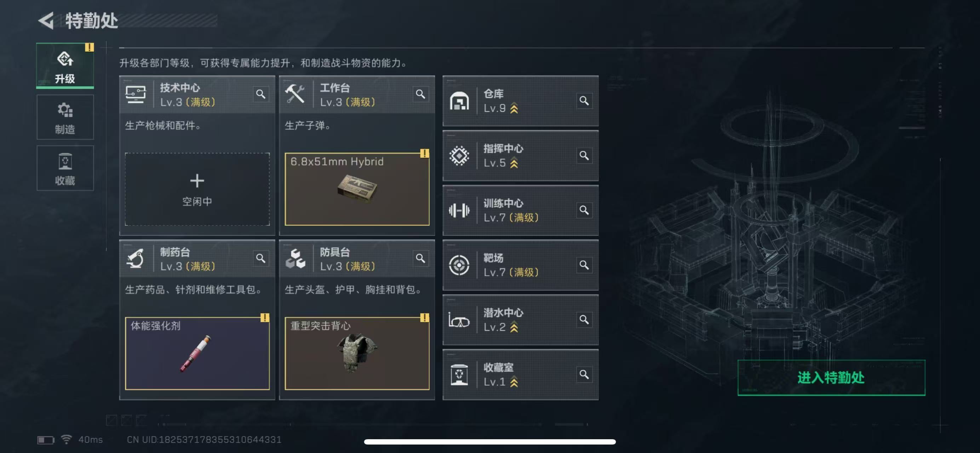Click 进入特勤处 button
This screenshot has height=453, width=980.
831,378
